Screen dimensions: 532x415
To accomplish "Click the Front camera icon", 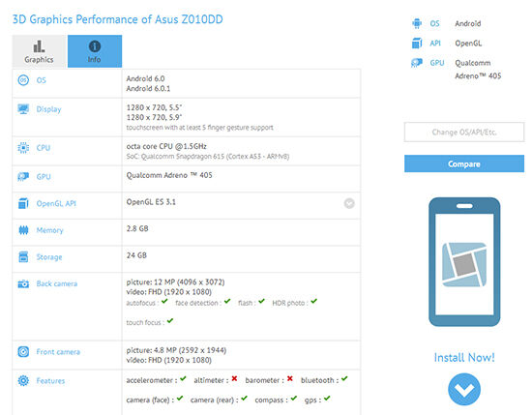I will 23,352.
